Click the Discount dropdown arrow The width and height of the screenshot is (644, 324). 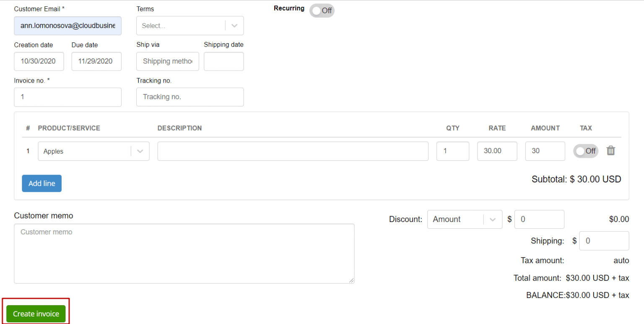493,219
